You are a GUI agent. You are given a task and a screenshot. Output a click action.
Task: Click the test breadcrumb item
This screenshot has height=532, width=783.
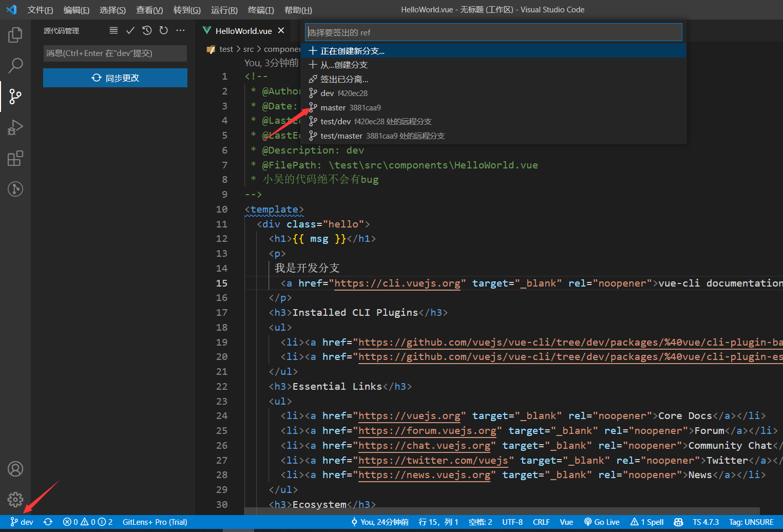tap(226, 49)
